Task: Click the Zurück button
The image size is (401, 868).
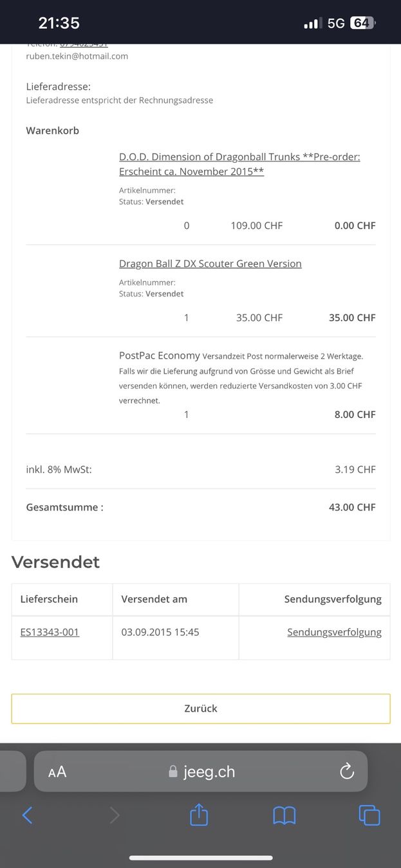Action: pos(201,709)
